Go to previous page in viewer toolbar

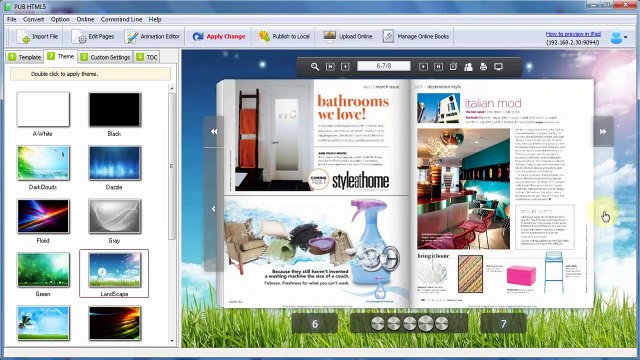tap(345, 67)
